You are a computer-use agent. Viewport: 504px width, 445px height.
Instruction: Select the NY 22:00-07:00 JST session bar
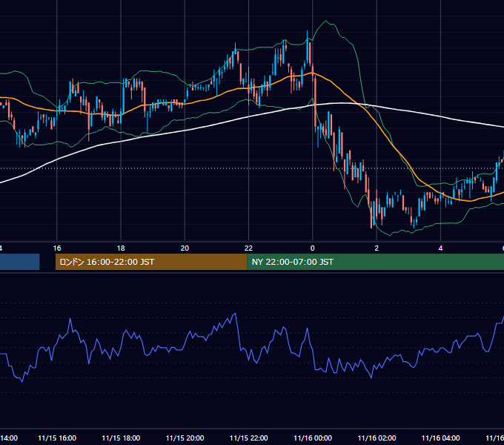[376, 262]
